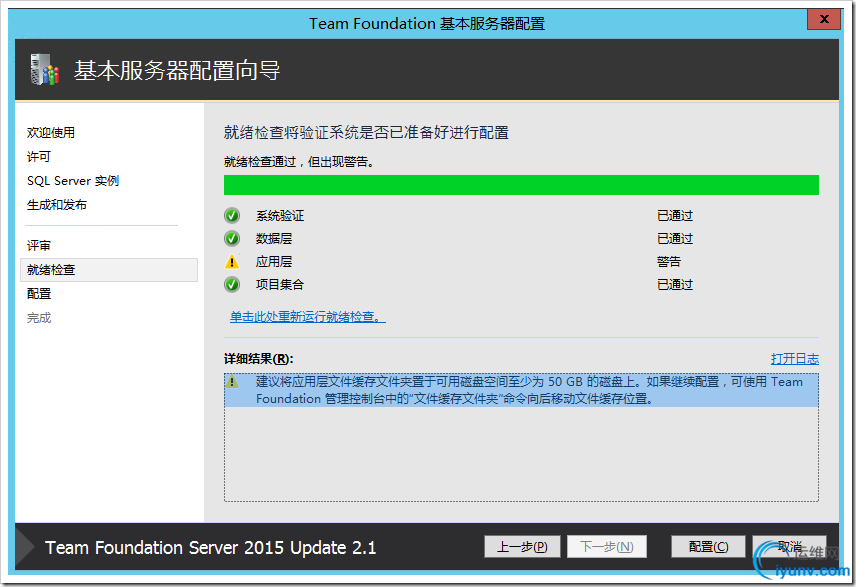Go to the 配置 step in sidebar
The height and width of the screenshot is (587, 856).
click(39, 294)
